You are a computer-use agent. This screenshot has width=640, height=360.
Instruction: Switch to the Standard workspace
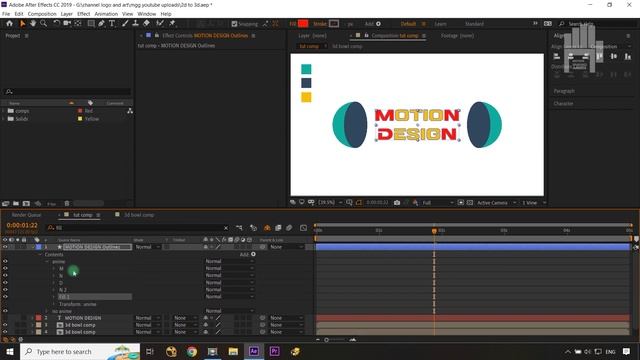coord(474,24)
